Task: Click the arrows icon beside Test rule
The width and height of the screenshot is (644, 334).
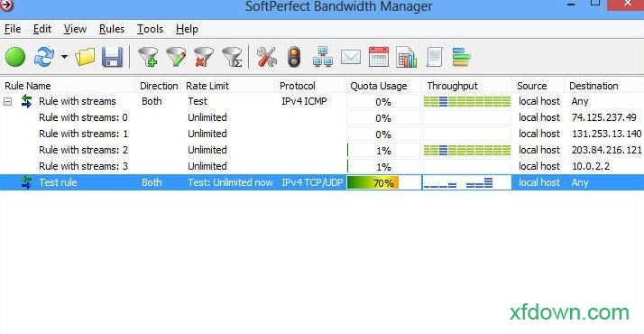Action: click(27, 182)
